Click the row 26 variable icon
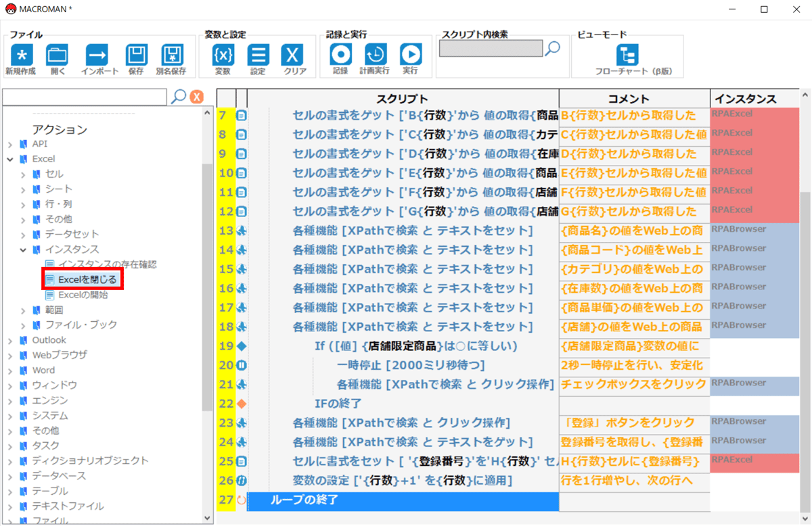Screen dimensions: 812x526 click(242, 481)
